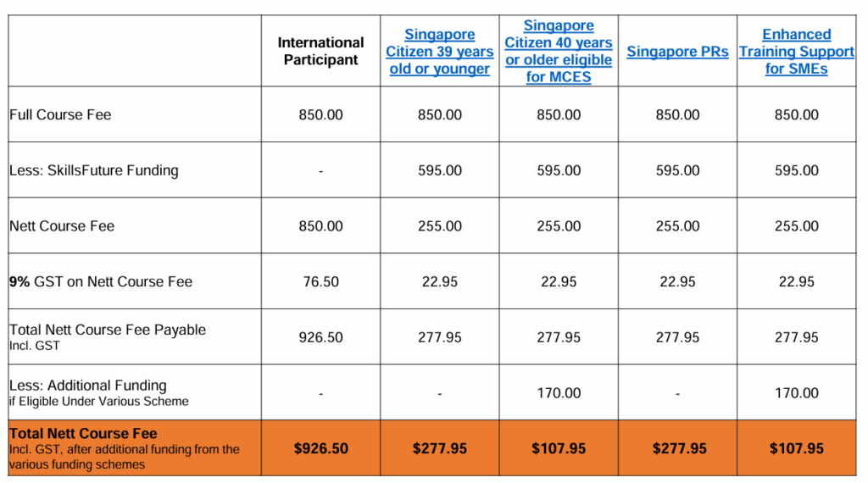Select the 926.50 Total Nett Fee Payable cell
The width and height of the screenshot is (868, 483).
pos(321,337)
